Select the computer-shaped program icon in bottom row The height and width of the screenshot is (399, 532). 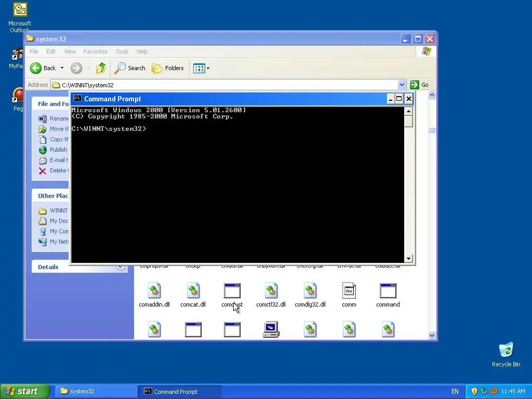click(271, 329)
